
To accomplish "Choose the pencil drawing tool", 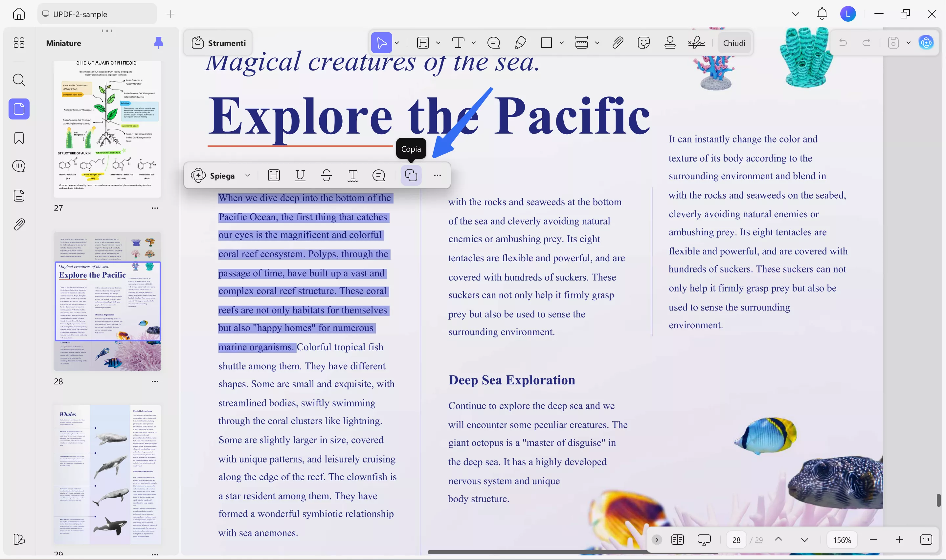I will pos(520,43).
